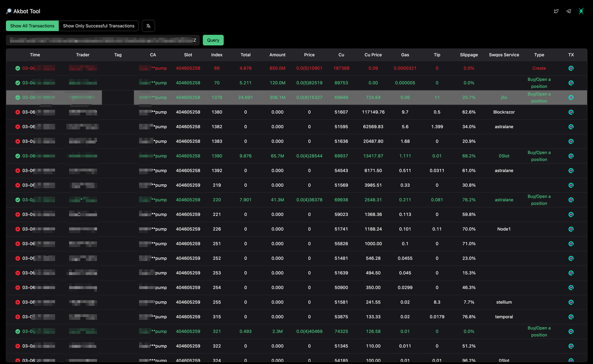The image size is (593, 364).
Task: Click the Tip column header
Action: point(437,55)
